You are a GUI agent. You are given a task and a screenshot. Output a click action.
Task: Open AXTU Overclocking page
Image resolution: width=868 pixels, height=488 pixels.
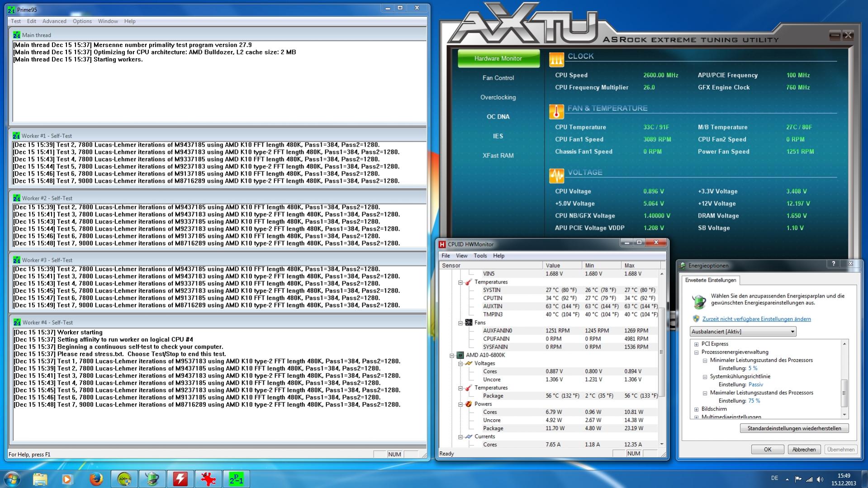click(498, 97)
